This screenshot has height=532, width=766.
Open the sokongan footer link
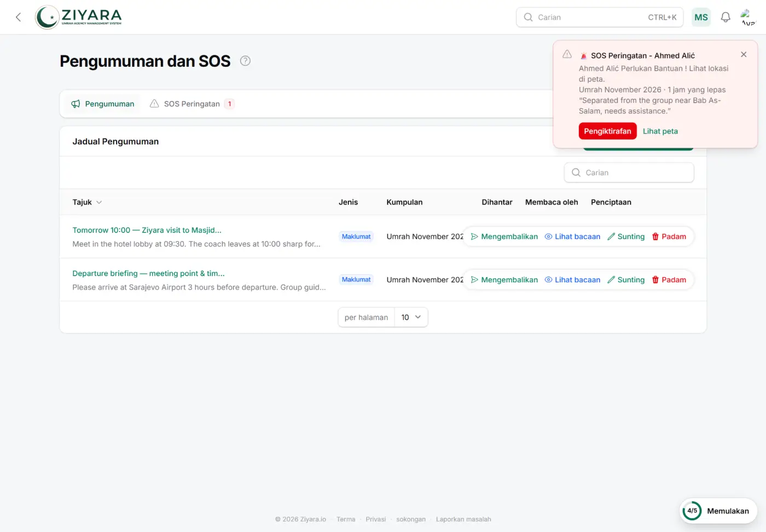tap(411, 519)
